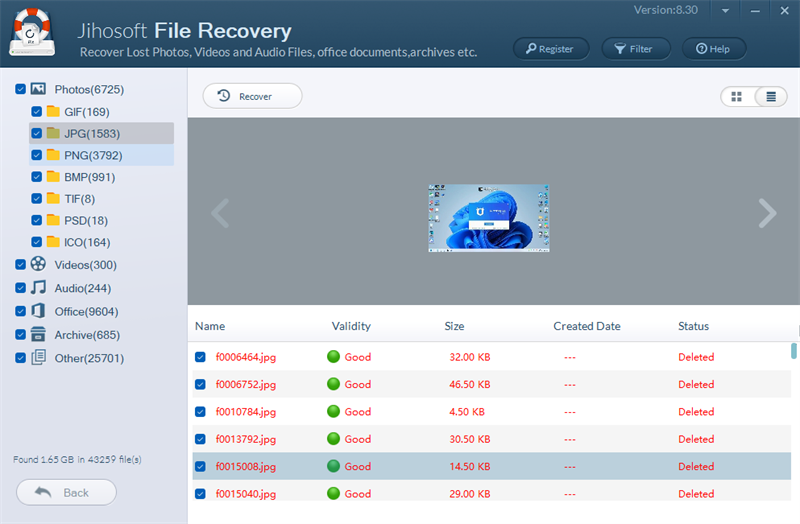This screenshot has width=800, height=524.
Task: Click green validity dot for f0006752.jpg
Action: point(333,384)
